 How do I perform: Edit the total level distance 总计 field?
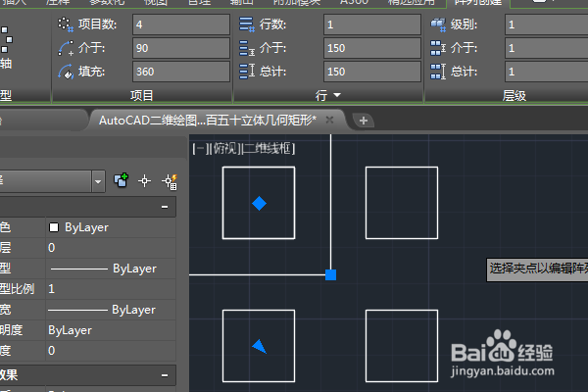[x=547, y=72]
